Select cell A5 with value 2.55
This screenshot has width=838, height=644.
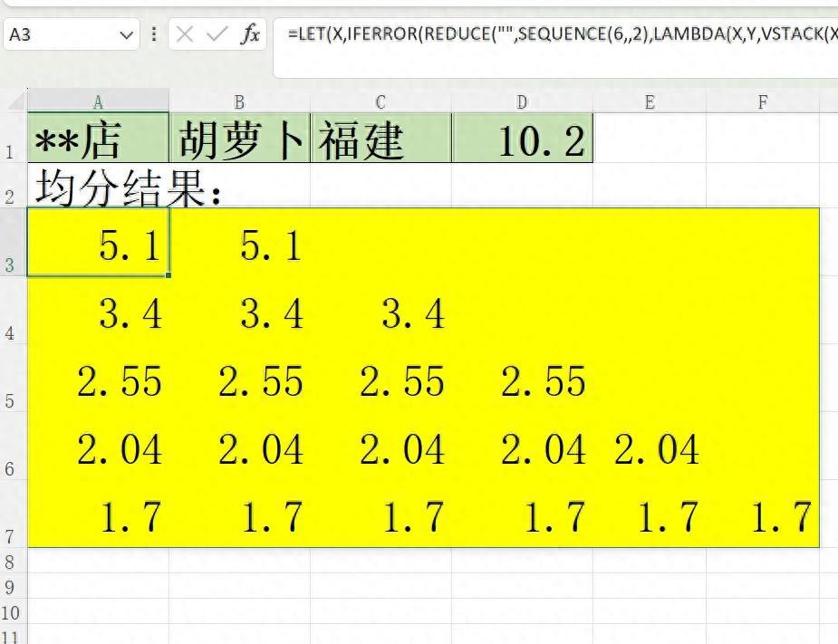point(99,378)
